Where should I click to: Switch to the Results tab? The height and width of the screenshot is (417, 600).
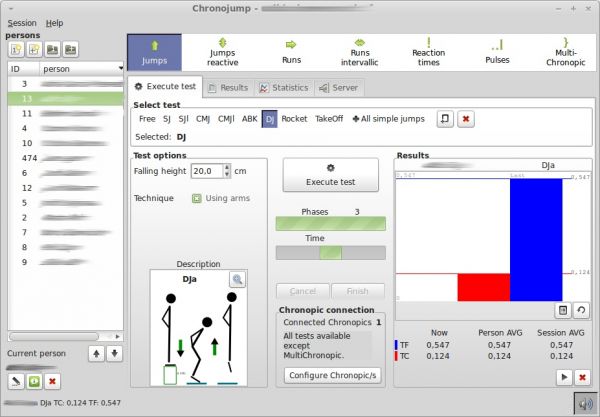228,88
